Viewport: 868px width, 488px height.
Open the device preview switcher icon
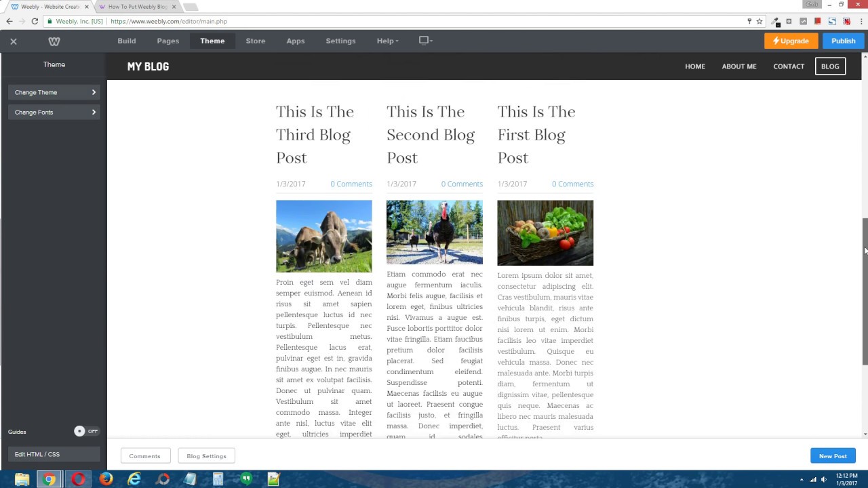tap(425, 41)
